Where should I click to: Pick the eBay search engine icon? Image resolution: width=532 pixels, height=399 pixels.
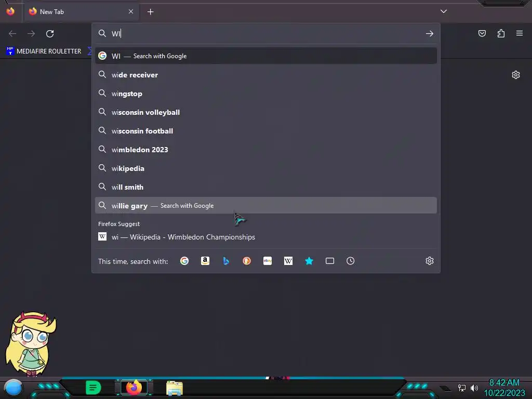268,261
